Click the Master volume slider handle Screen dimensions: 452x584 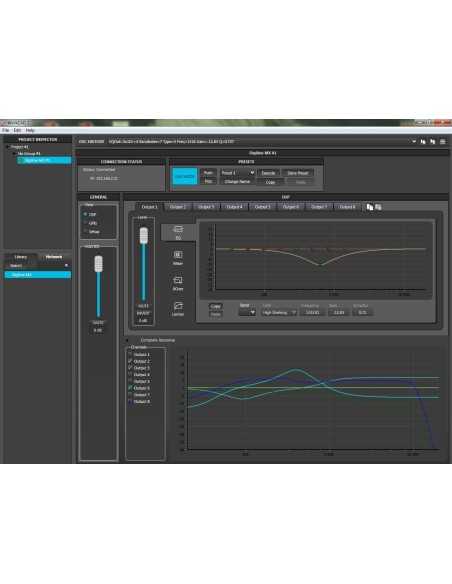tap(98, 264)
